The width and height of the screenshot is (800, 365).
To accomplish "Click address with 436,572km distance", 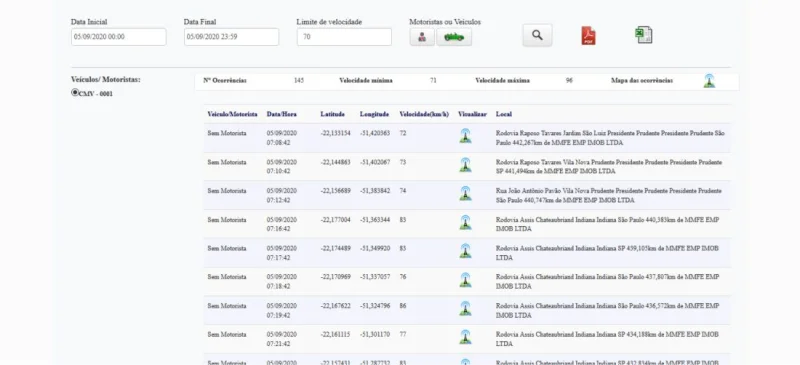I will (607, 310).
